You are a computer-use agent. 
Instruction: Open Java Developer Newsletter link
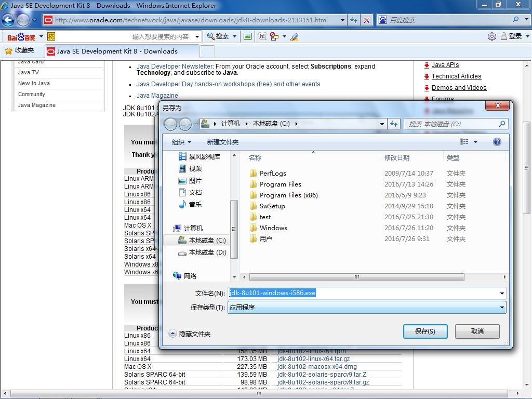[175, 66]
